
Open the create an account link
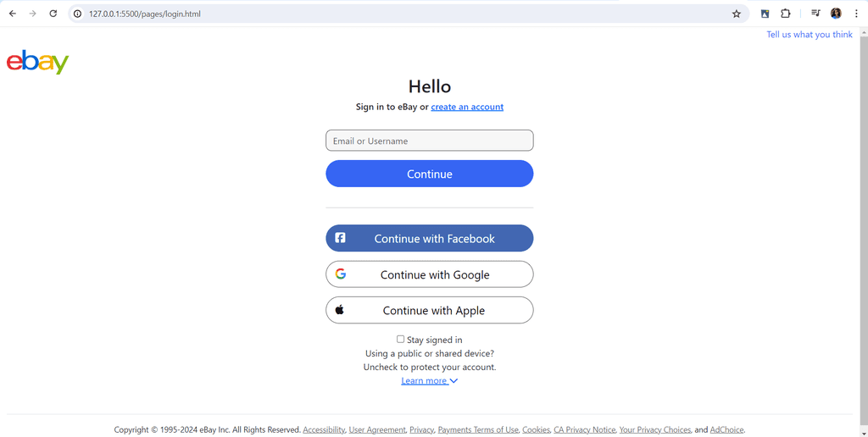(x=467, y=107)
